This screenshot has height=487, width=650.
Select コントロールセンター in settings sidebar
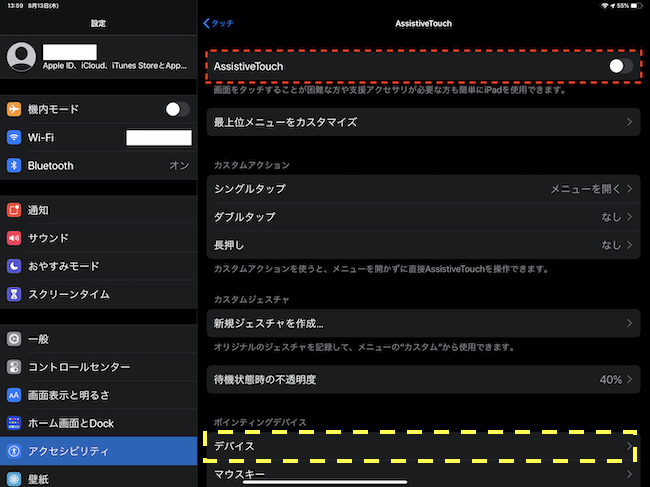(x=99, y=367)
